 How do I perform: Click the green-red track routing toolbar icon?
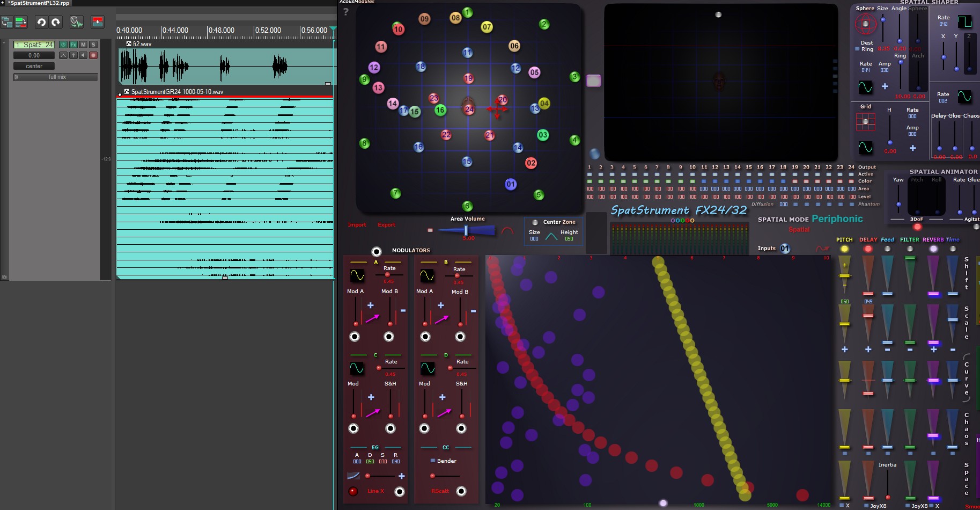pyautogui.click(x=21, y=22)
